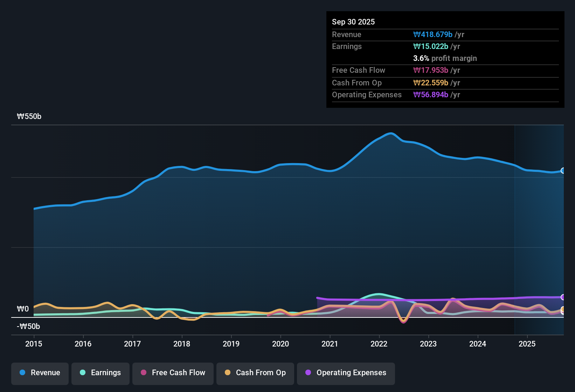Toggle the Earnings series visibility
This screenshot has width=575, height=392.
(x=100, y=373)
